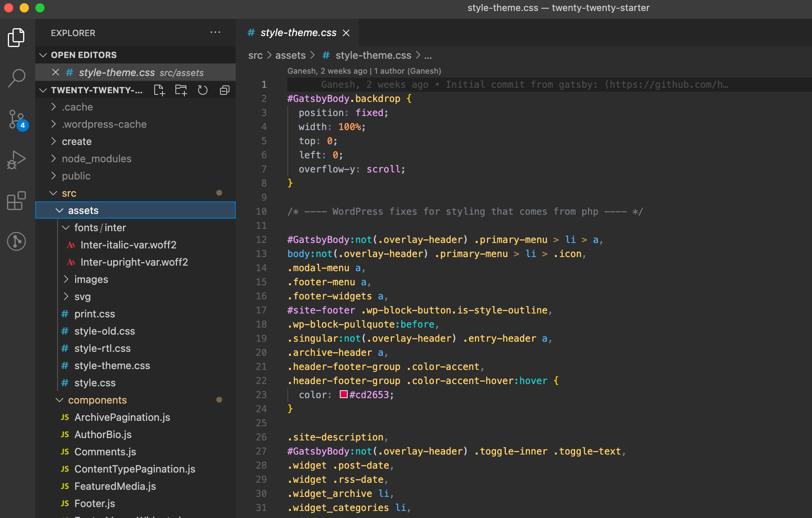Image resolution: width=812 pixels, height=518 pixels.
Task: Open the Extensions view
Action: [x=16, y=201]
